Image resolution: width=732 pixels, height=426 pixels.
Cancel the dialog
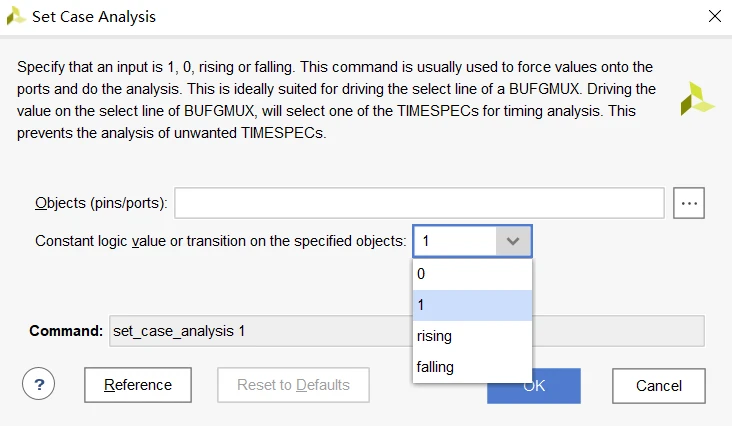pyautogui.click(x=659, y=386)
